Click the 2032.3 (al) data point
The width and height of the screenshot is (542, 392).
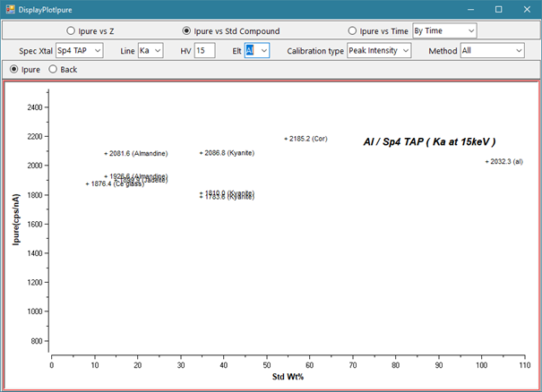pos(487,162)
